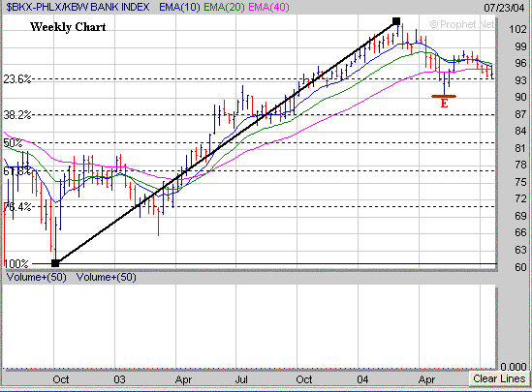The height and width of the screenshot is (392, 532).
Task: Click the 84 price axis value
Action: click(x=520, y=131)
